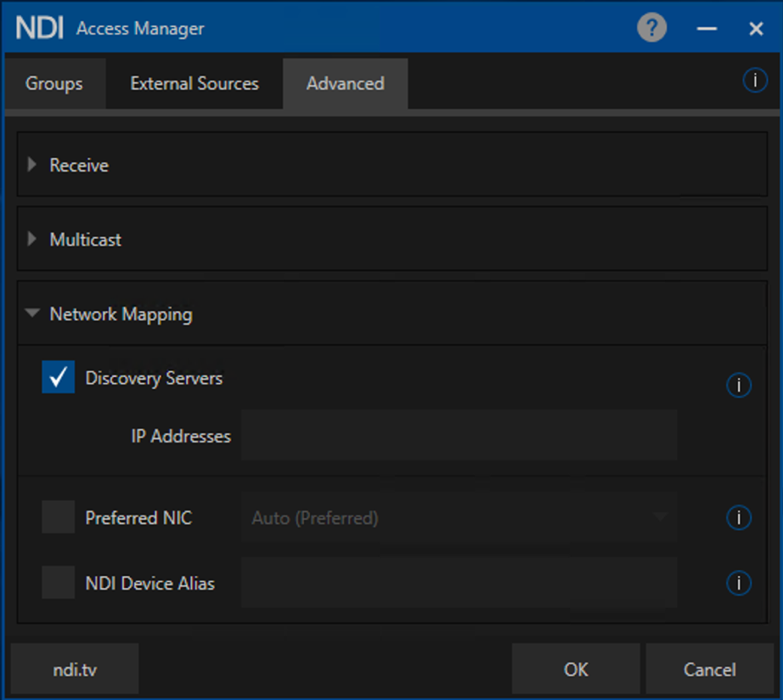
Task: Open the info icon beside Discovery Servers
Action: [x=738, y=385]
